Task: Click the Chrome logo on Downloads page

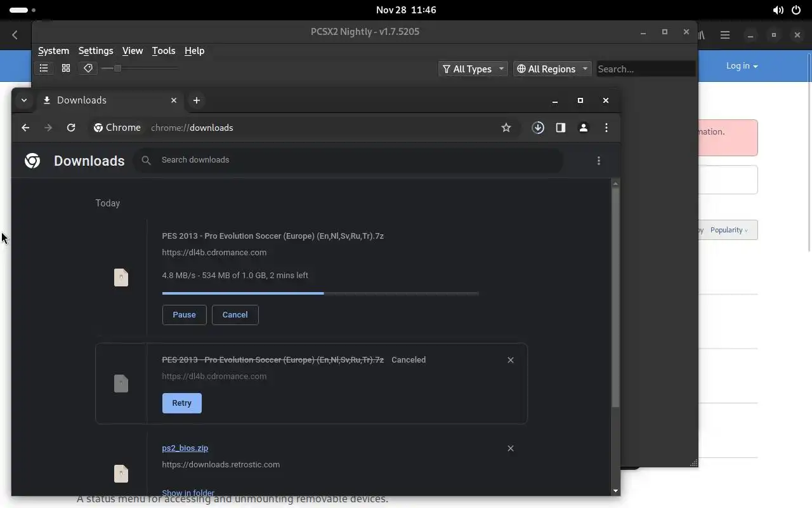Action: pos(32,161)
